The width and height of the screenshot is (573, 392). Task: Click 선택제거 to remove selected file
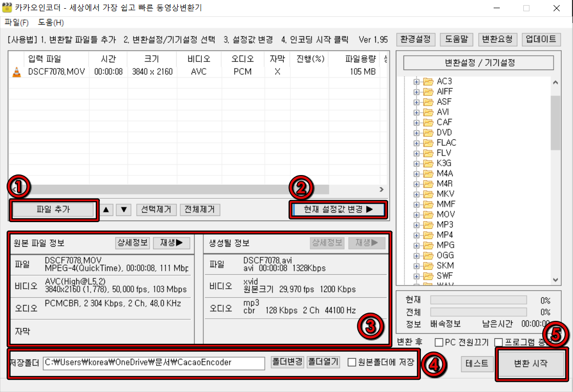coord(156,210)
